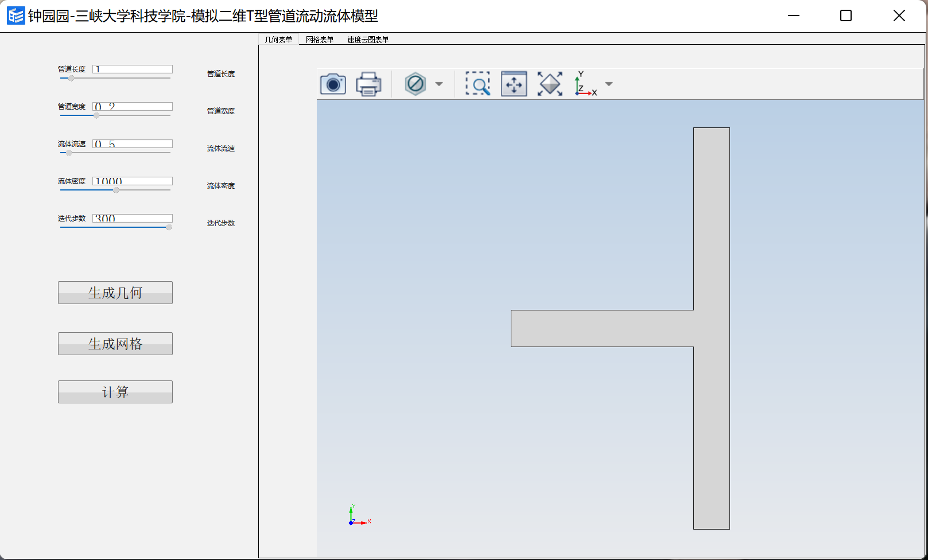Open the axis view dropdown arrow

click(x=609, y=84)
